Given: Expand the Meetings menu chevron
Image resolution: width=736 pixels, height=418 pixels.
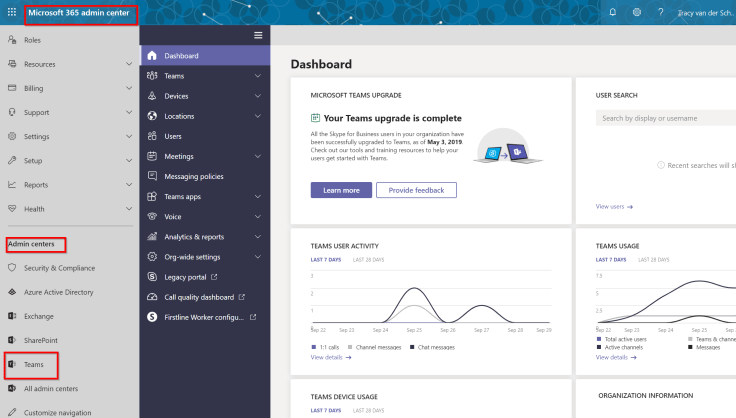Looking at the screenshot, I should 258,156.
